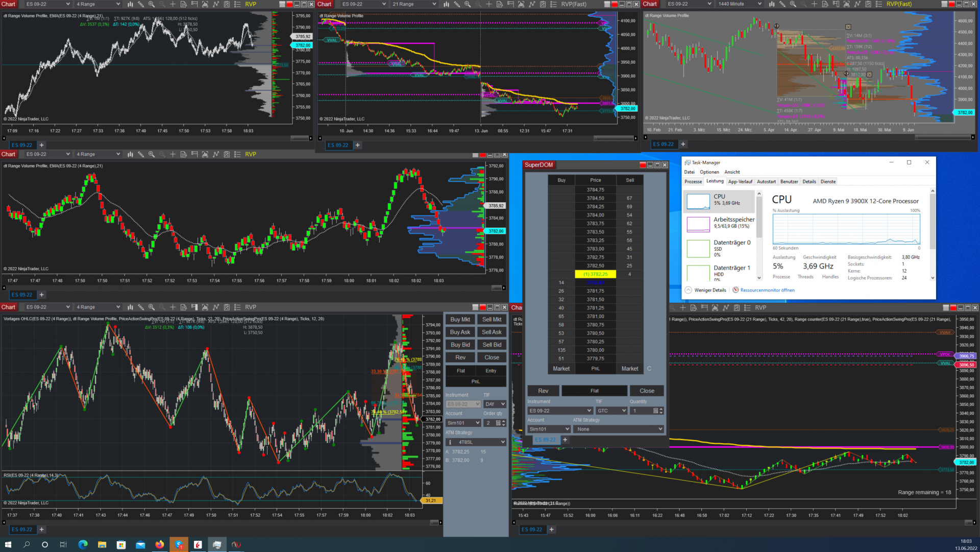Open Strategies icon in top-left chart toolbar
980x552 pixels.
(227, 4)
